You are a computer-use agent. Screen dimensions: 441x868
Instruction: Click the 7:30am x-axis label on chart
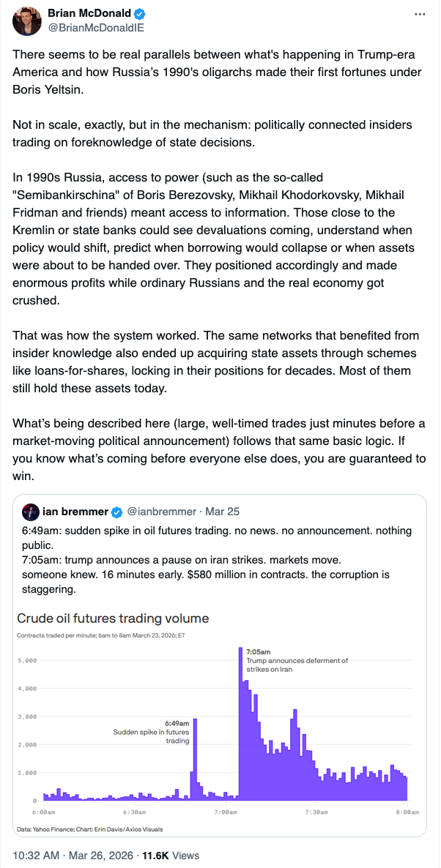click(x=316, y=812)
